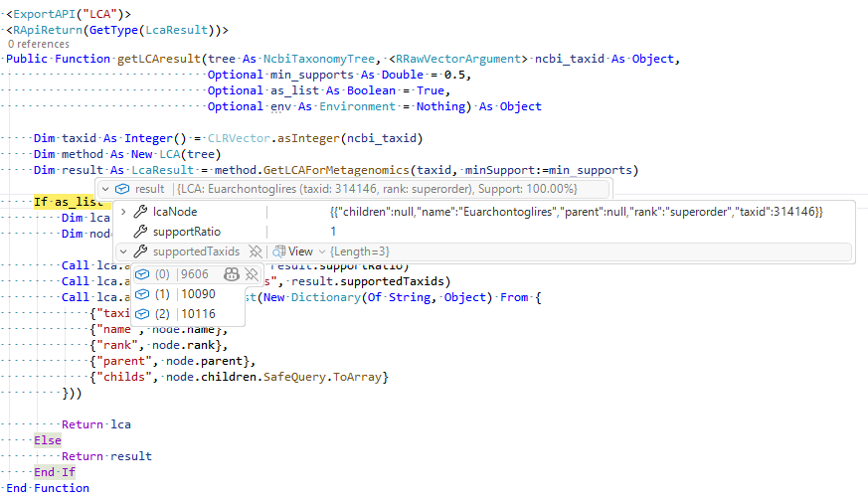
Task: Select the 10090 array element value
Action: point(200,294)
